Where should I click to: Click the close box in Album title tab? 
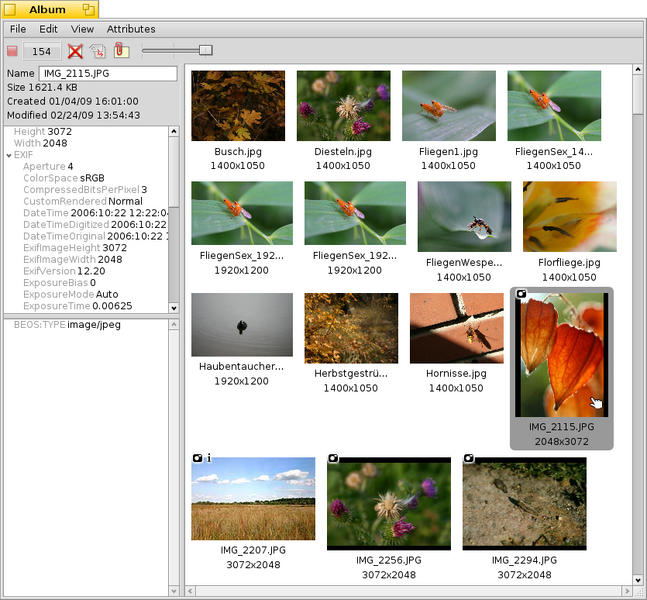point(10,9)
